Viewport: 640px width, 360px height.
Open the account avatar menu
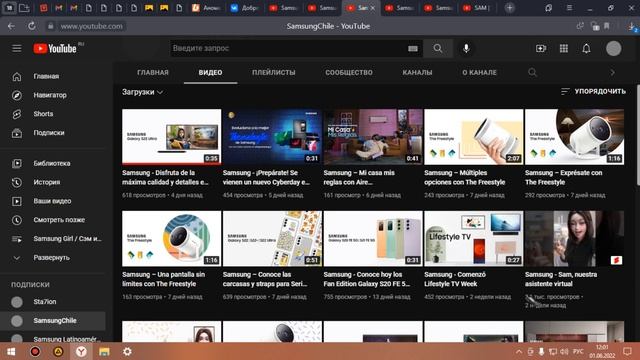pyautogui.click(x=613, y=49)
